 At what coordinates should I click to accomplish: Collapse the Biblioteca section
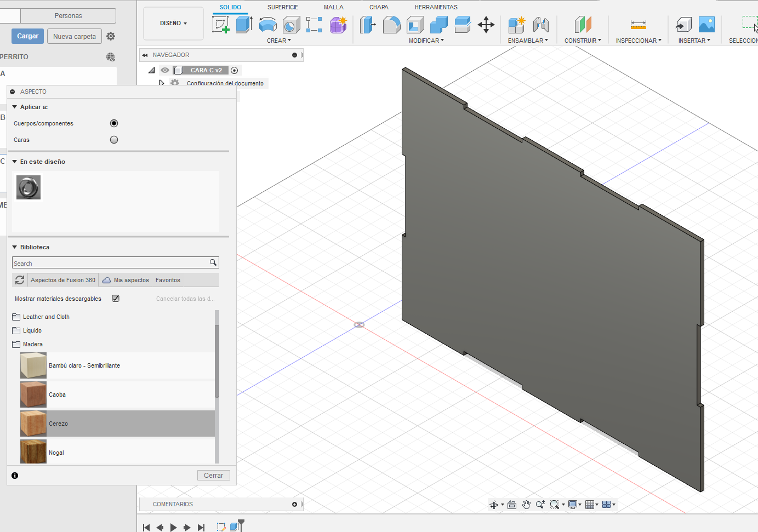(15, 247)
